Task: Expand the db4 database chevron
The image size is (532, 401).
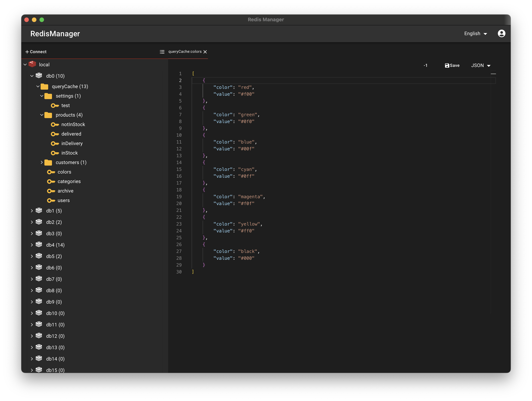Action: (32, 245)
